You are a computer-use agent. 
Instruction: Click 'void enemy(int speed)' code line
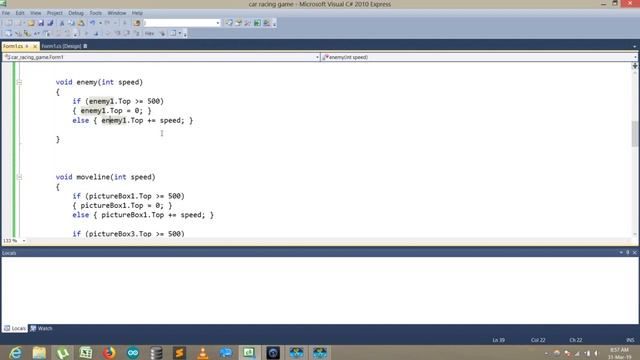click(x=99, y=82)
